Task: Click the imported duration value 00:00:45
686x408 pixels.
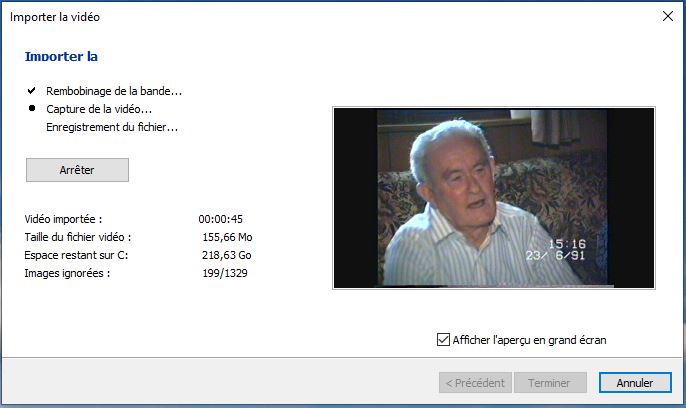Action: (220, 219)
